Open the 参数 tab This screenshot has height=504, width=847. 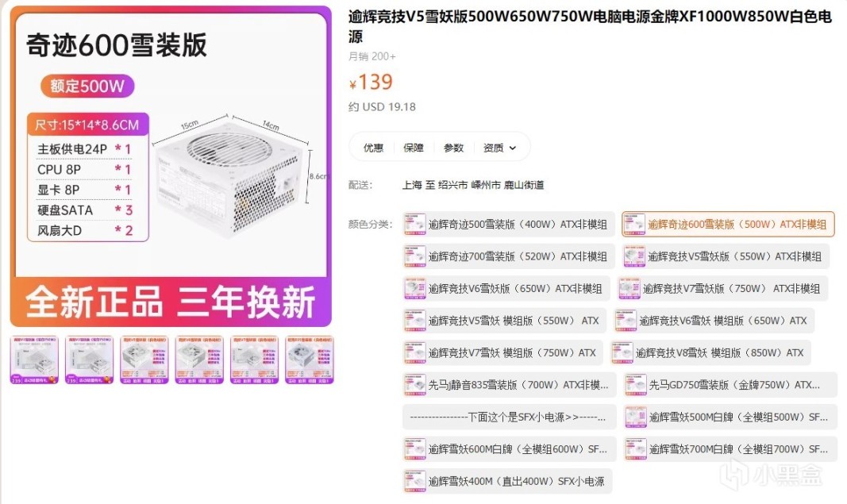click(x=453, y=148)
